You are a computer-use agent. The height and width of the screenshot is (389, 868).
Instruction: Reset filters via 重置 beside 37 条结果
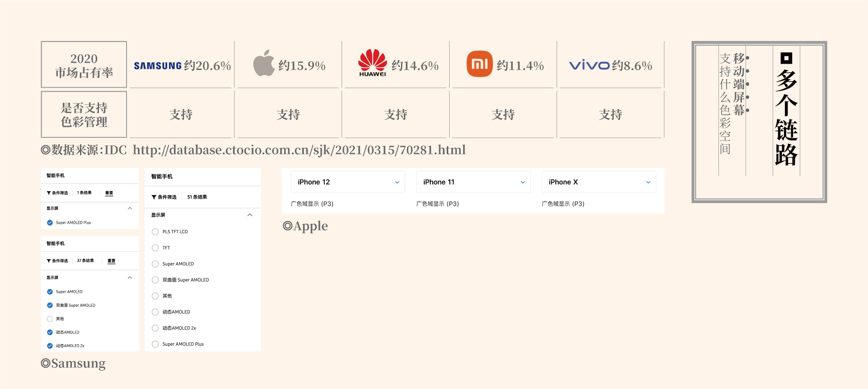click(x=111, y=261)
